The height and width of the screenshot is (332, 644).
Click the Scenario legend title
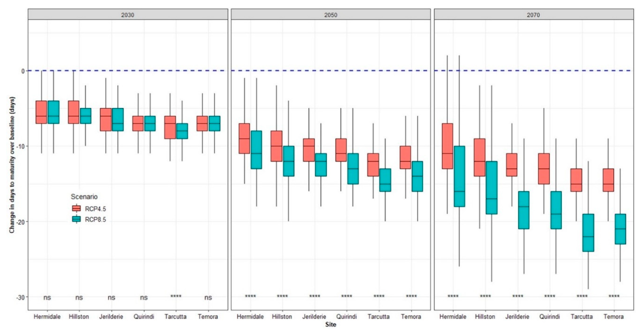tap(84, 197)
